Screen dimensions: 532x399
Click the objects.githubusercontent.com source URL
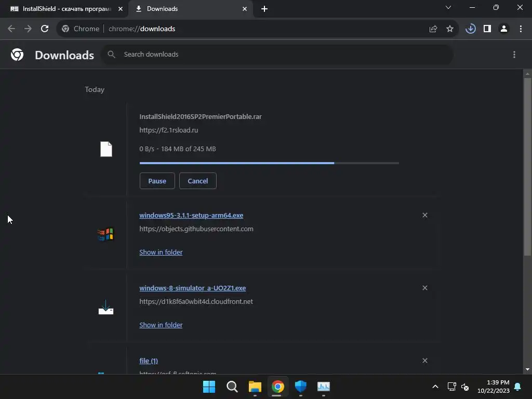196,229
